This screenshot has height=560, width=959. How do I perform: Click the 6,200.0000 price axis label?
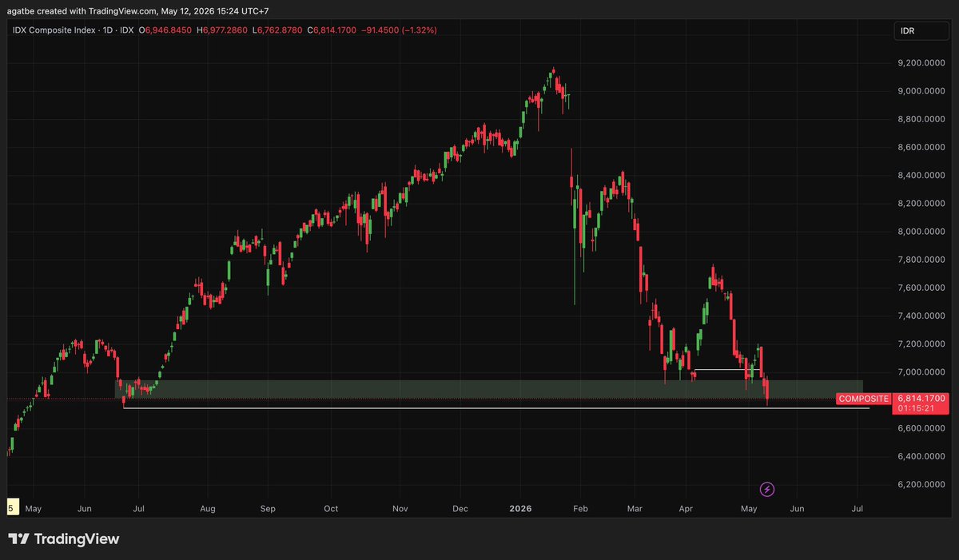[x=921, y=485]
